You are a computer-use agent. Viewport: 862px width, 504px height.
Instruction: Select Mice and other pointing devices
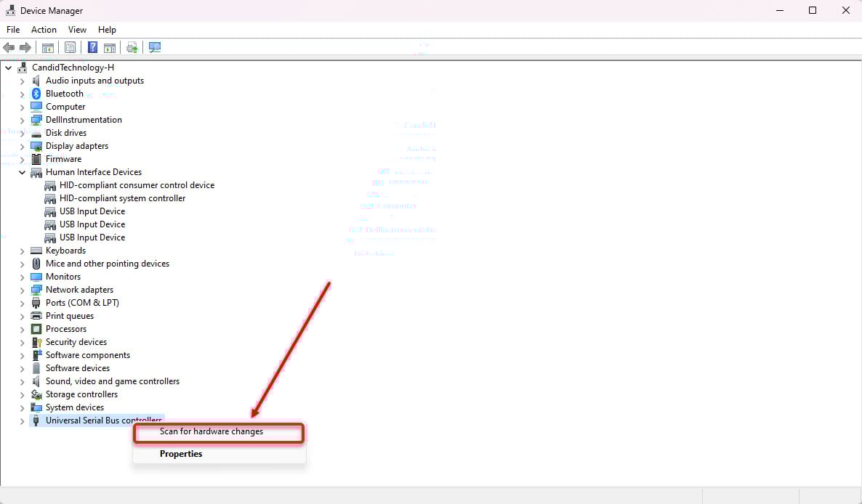(x=107, y=264)
